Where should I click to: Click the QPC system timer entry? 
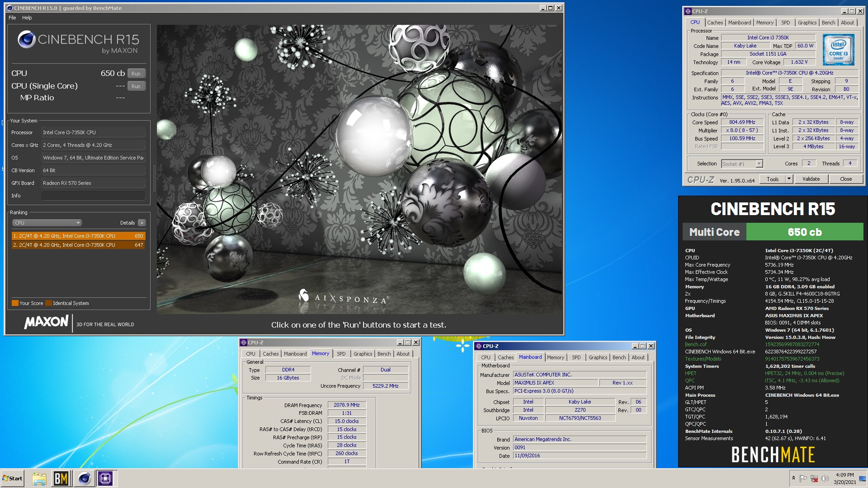pos(689,380)
